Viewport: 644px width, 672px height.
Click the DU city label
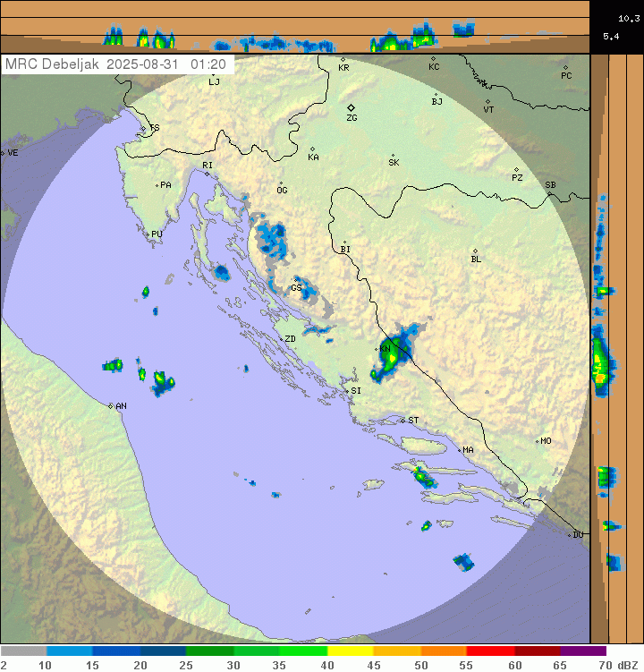tap(578, 535)
